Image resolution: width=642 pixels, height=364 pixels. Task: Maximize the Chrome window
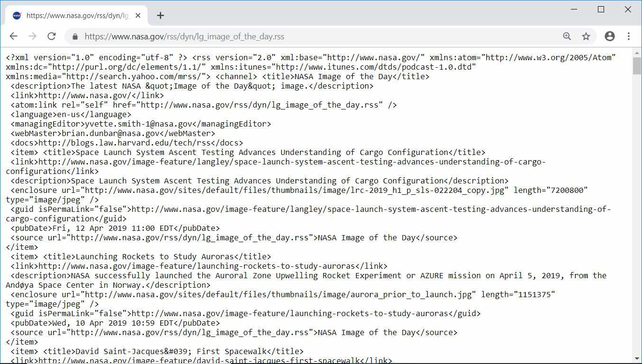(x=601, y=9)
